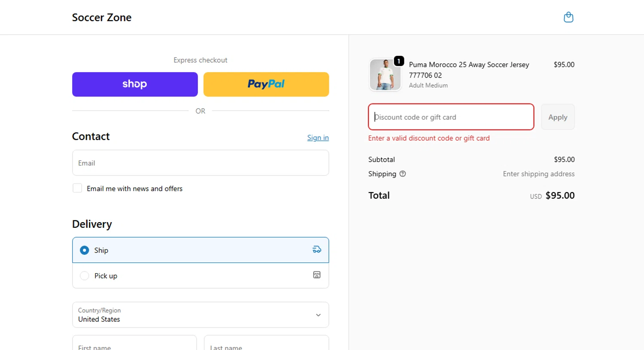
Task: Check Email me with news and offers
Action: 77,188
